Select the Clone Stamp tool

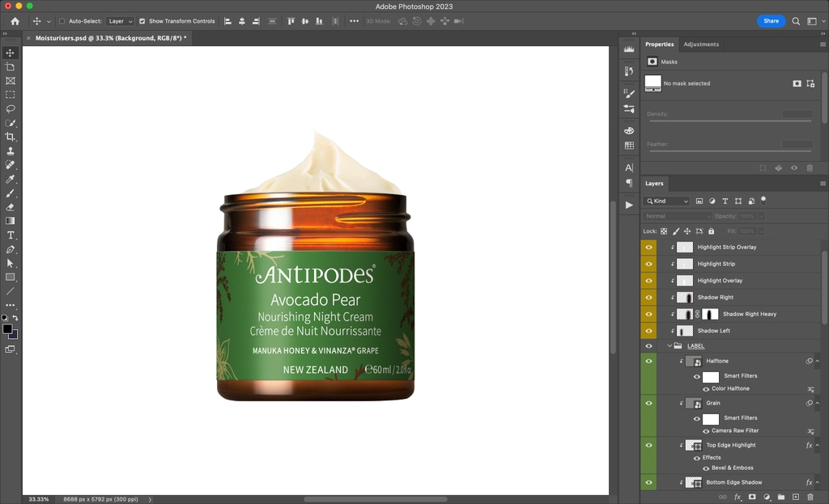(x=10, y=151)
